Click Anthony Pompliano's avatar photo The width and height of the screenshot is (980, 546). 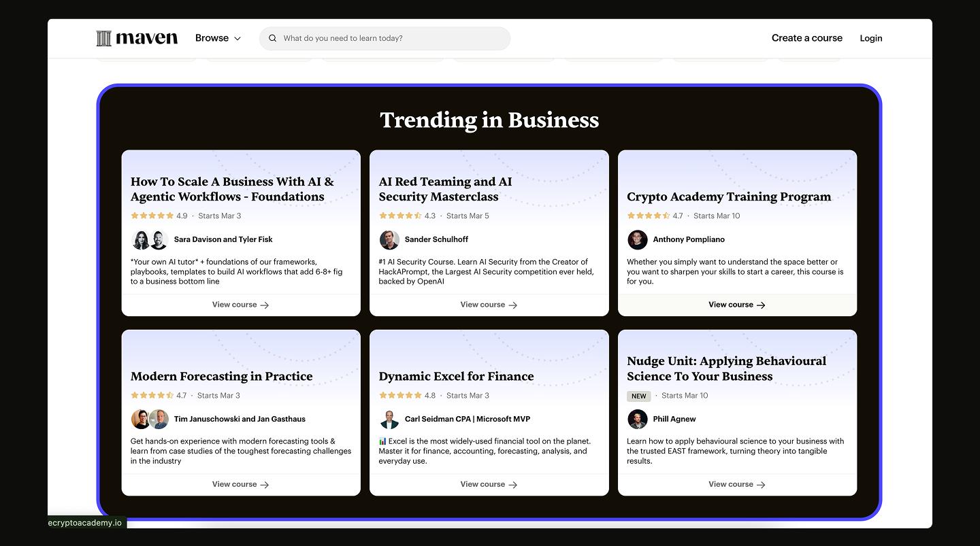coord(638,239)
